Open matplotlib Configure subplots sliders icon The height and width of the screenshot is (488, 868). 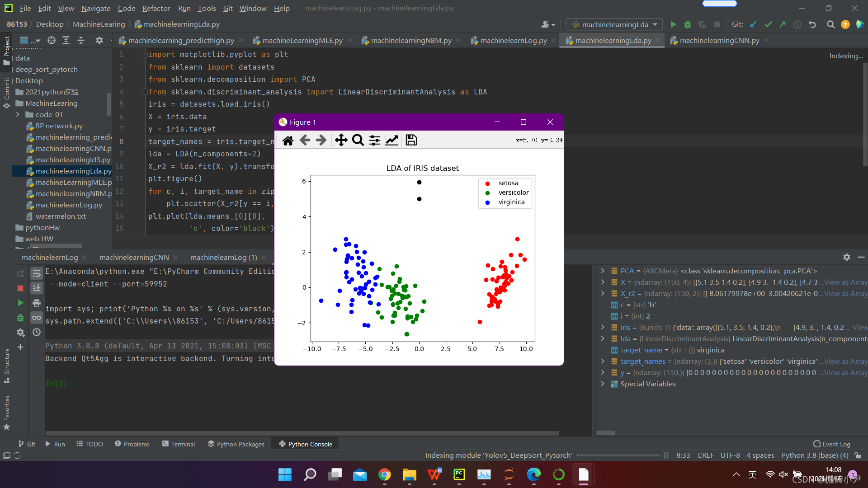(374, 140)
